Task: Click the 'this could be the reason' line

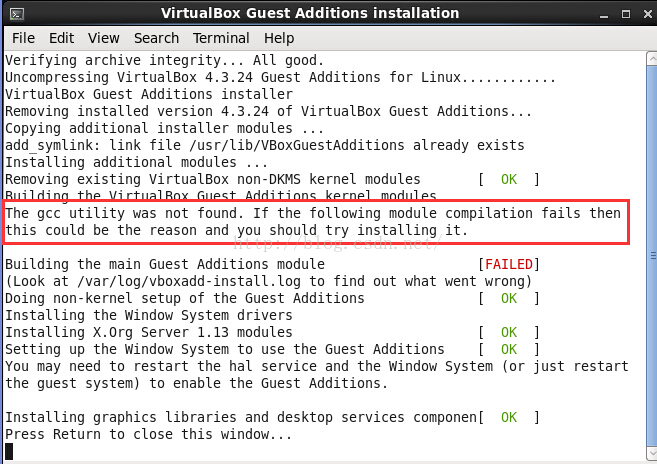Action: [236, 230]
